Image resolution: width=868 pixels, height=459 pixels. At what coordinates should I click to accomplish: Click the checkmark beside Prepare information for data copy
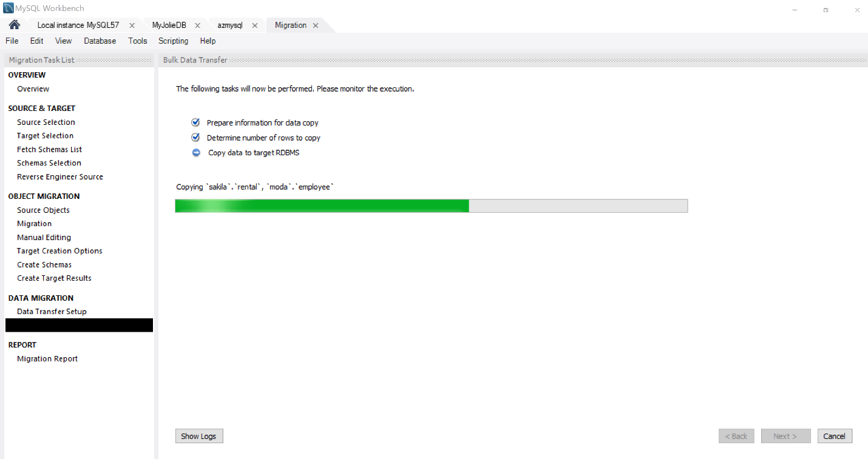pos(195,122)
